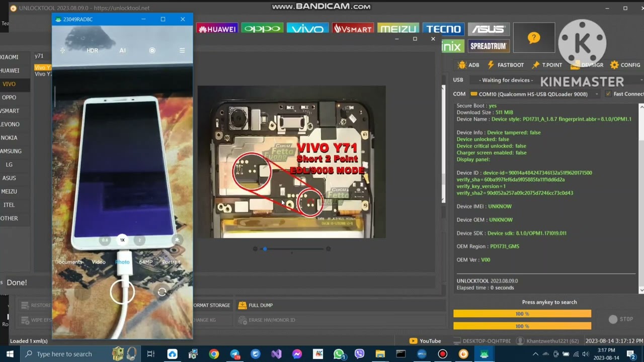The image size is (644, 362).
Task: Click the DESKTOP-OQHTP8 computer name
Action: pyautogui.click(x=481, y=341)
